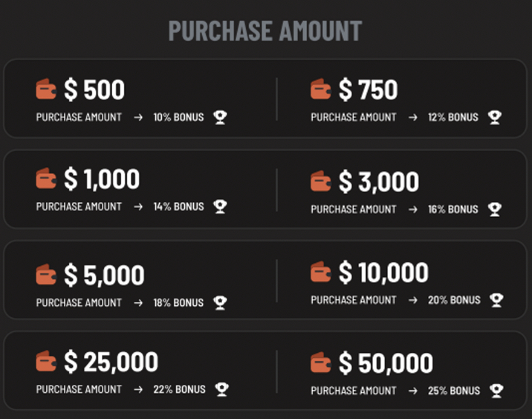The height and width of the screenshot is (419, 532).
Task: Click the trophy icon next to 20% BONUS
Action: coord(496,300)
